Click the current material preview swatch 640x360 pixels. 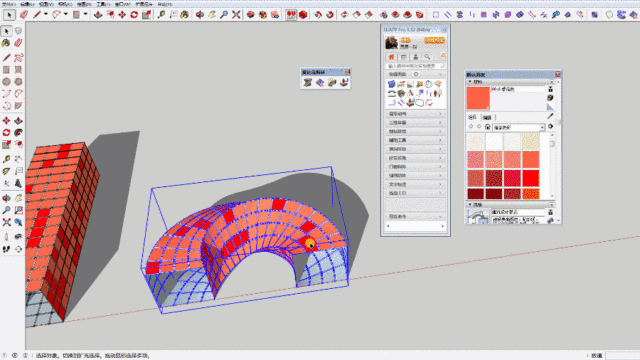point(478,98)
